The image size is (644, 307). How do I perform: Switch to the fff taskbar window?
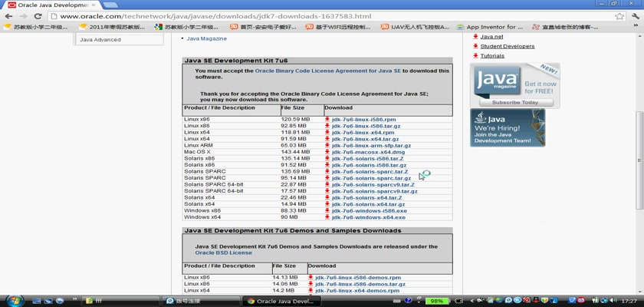[x=121, y=301]
